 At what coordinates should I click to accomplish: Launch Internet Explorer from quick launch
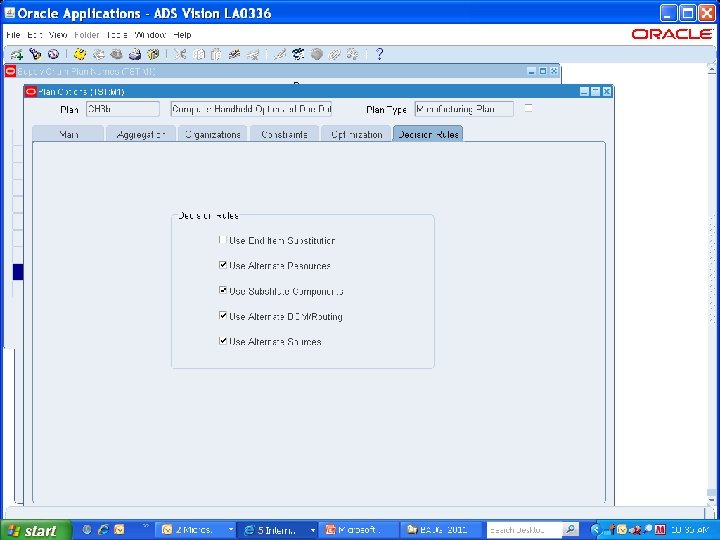click(x=103, y=530)
